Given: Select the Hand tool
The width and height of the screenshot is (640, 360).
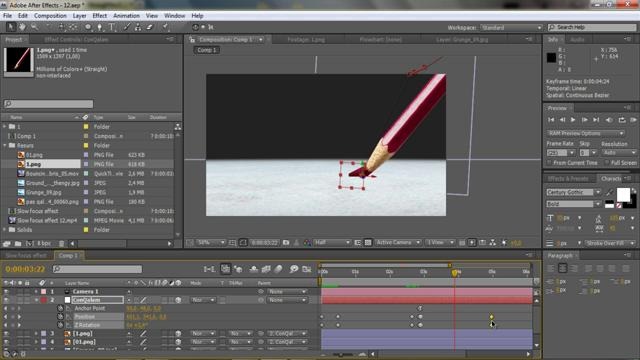Looking at the screenshot, I should click(22, 27).
